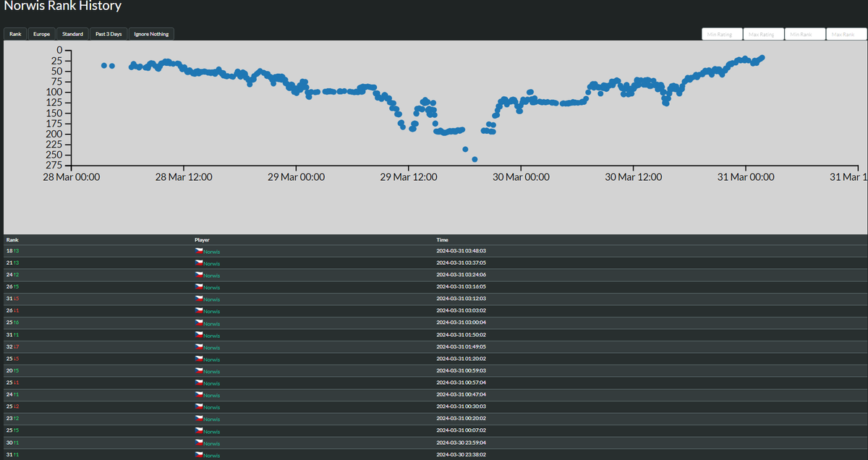Click the Czech flag icon in the rank 24 row
The height and width of the screenshot is (460, 868).
[199, 275]
